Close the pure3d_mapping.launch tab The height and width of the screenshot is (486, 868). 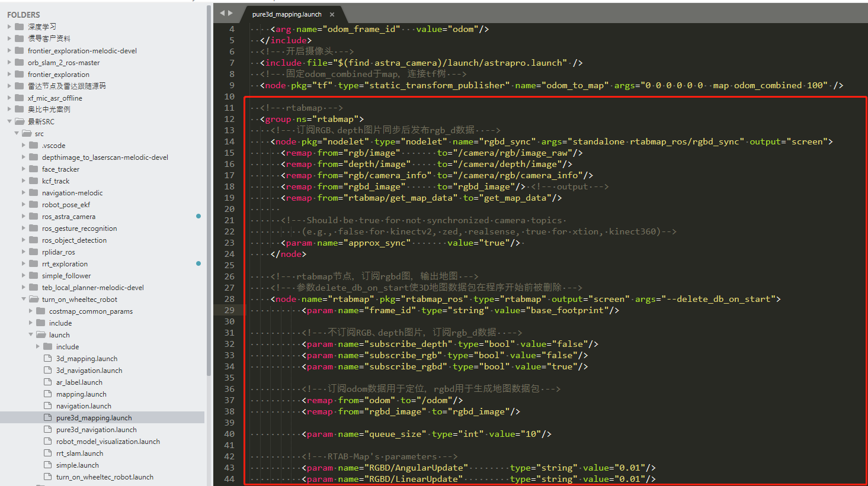point(332,14)
